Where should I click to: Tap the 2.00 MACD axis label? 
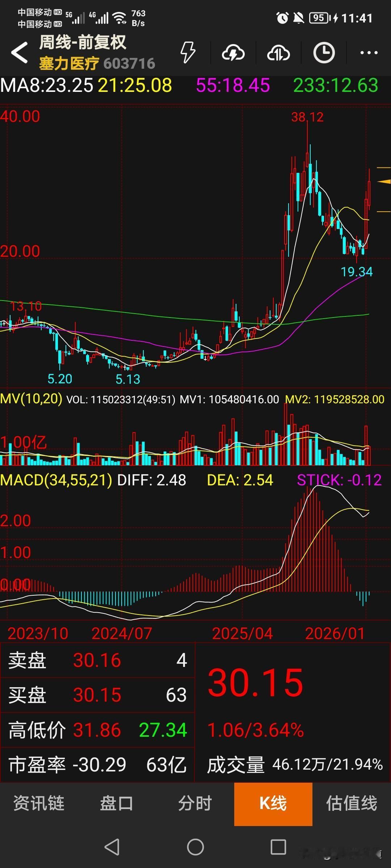click(16, 521)
